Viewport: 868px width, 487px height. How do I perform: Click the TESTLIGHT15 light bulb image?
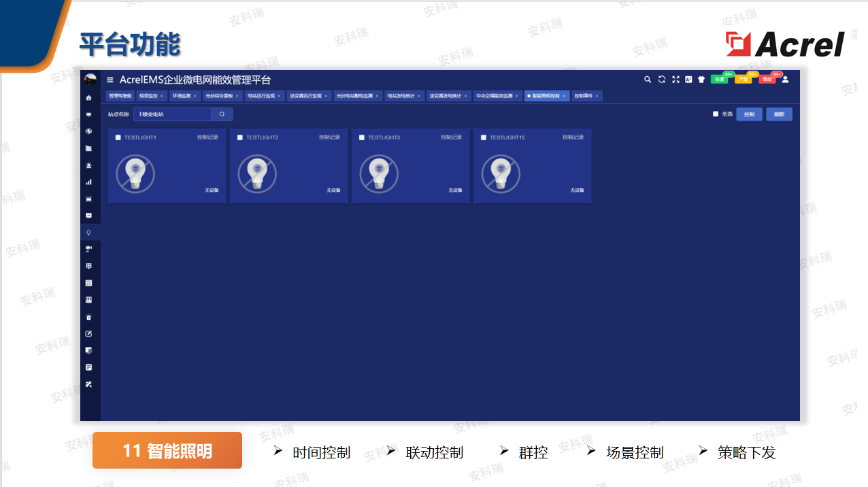(x=501, y=173)
